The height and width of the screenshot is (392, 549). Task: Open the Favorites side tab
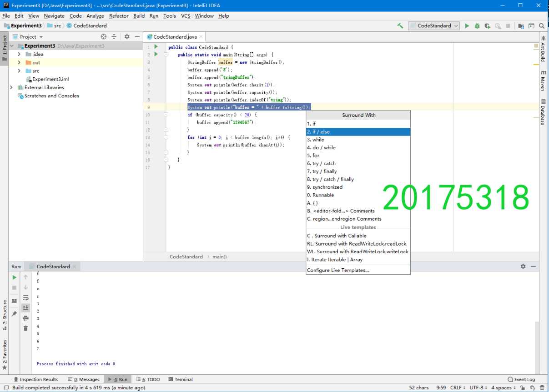5,354
